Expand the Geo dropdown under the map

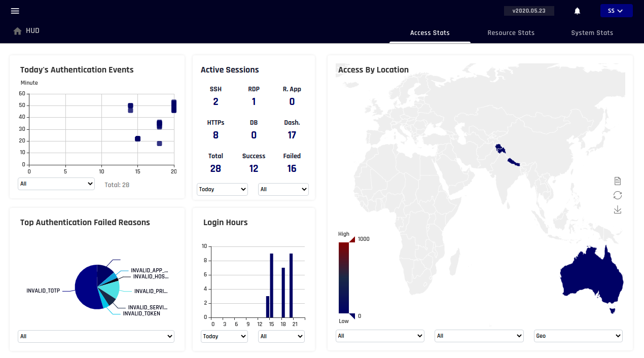(578, 336)
